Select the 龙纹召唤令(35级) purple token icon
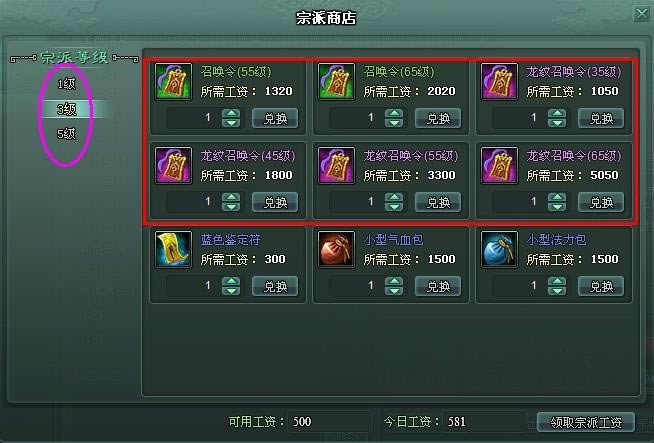654x443 pixels. click(x=499, y=81)
